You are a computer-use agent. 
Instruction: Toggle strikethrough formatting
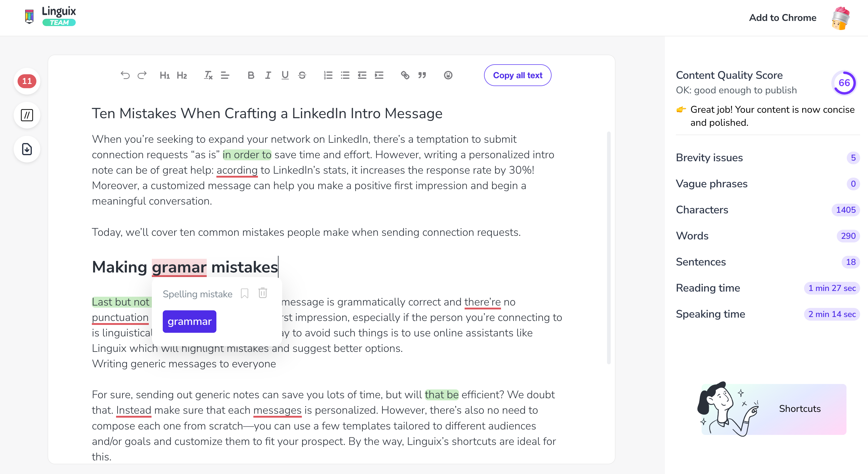coord(302,75)
